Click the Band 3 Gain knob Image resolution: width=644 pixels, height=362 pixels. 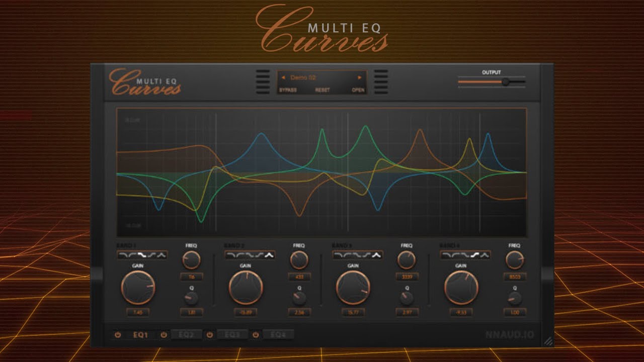pyautogui.click(x=353, y=288)
